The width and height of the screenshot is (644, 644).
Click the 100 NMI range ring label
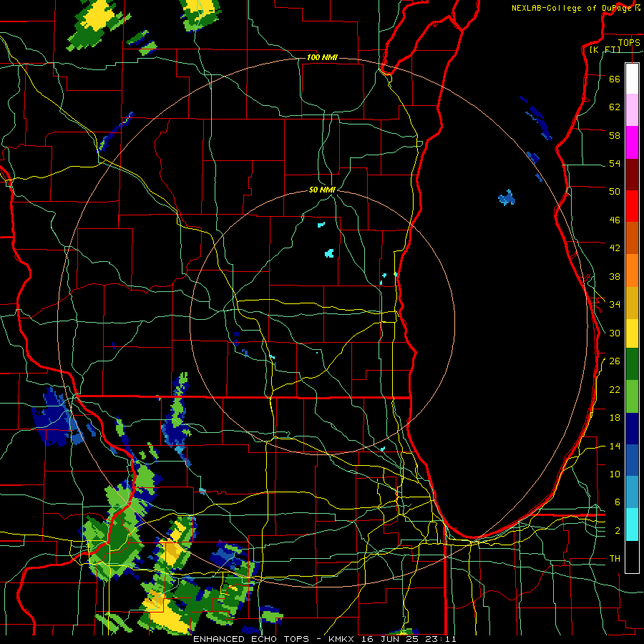tap(322, 57)
